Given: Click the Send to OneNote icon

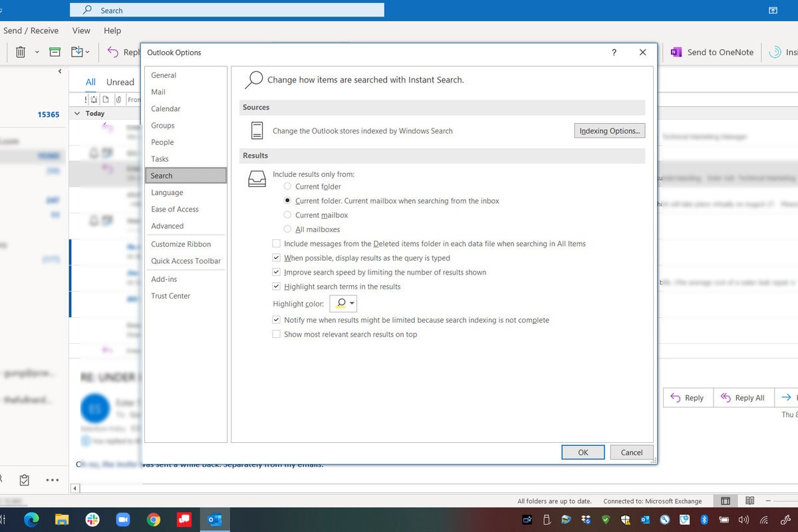Looking at the screenshot, I should (676, 52).
